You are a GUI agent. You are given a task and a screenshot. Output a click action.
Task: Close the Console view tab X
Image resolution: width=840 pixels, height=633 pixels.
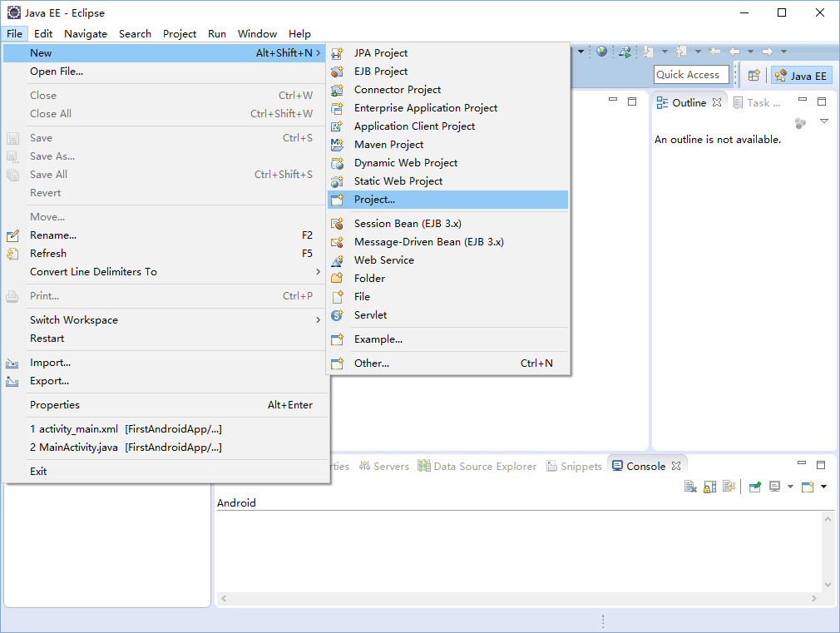click(x=676, y=466)
